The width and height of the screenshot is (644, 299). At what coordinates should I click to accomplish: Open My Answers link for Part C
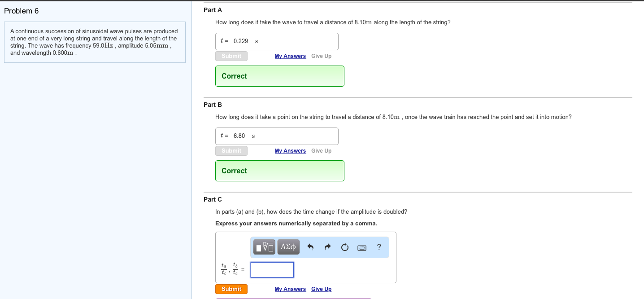tap(290, 289)
